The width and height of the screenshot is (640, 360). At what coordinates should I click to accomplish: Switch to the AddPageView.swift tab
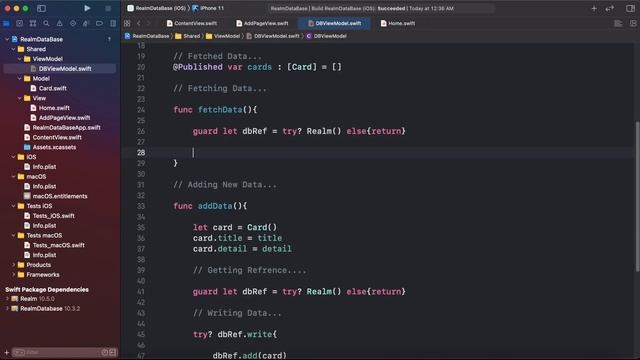pos(262,23)
